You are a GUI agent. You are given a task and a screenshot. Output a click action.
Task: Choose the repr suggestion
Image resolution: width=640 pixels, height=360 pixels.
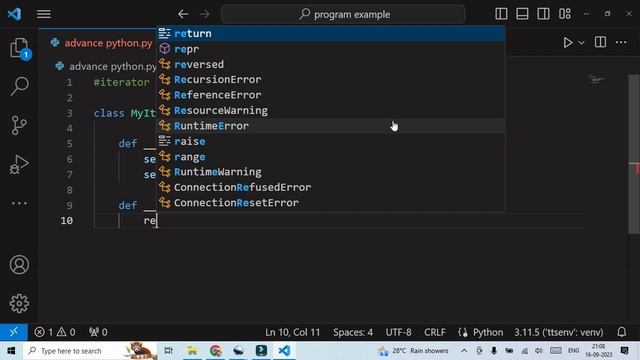tap(331, 49)
